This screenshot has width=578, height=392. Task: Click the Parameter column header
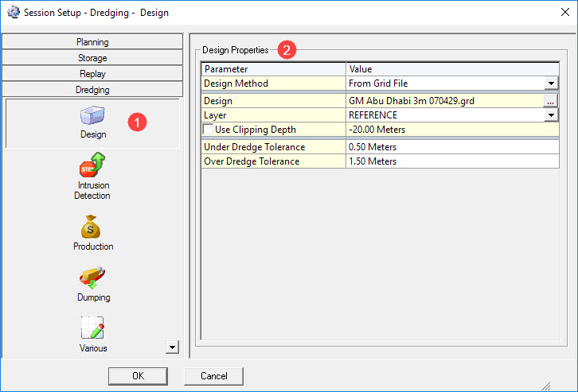click(x=274, y=69)
